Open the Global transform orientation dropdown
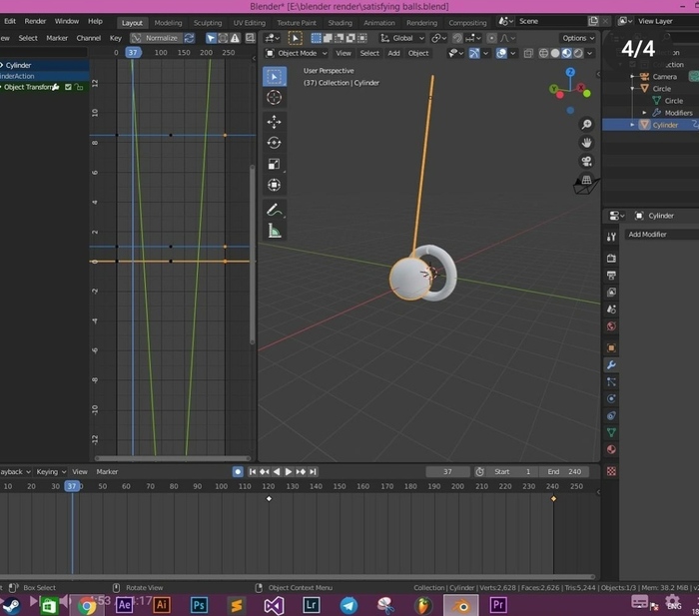Viewport: 699px width, 616px height. (400, 38)
